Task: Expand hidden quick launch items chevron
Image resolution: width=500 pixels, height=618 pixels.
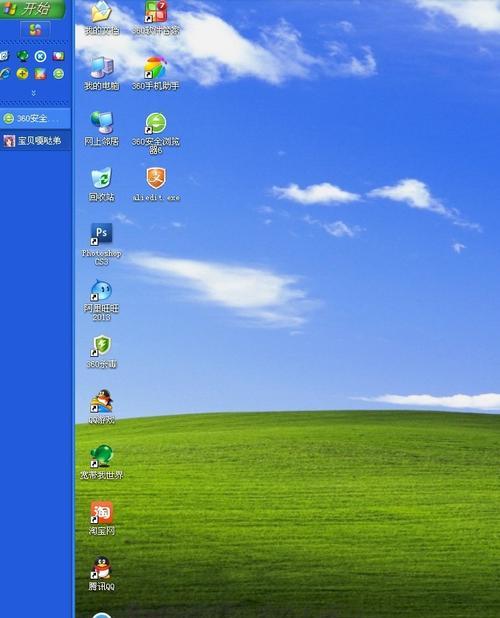Action: point(33,93)
